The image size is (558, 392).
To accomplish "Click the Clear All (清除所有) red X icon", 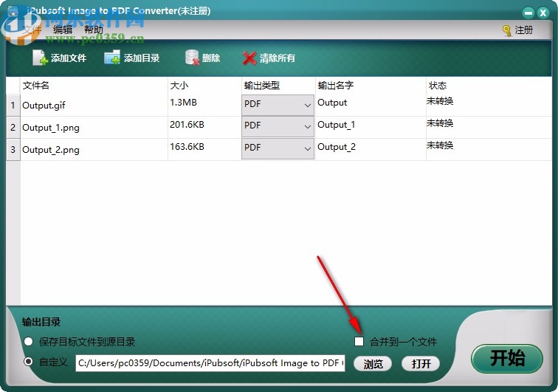I will (x=249, y=58).
